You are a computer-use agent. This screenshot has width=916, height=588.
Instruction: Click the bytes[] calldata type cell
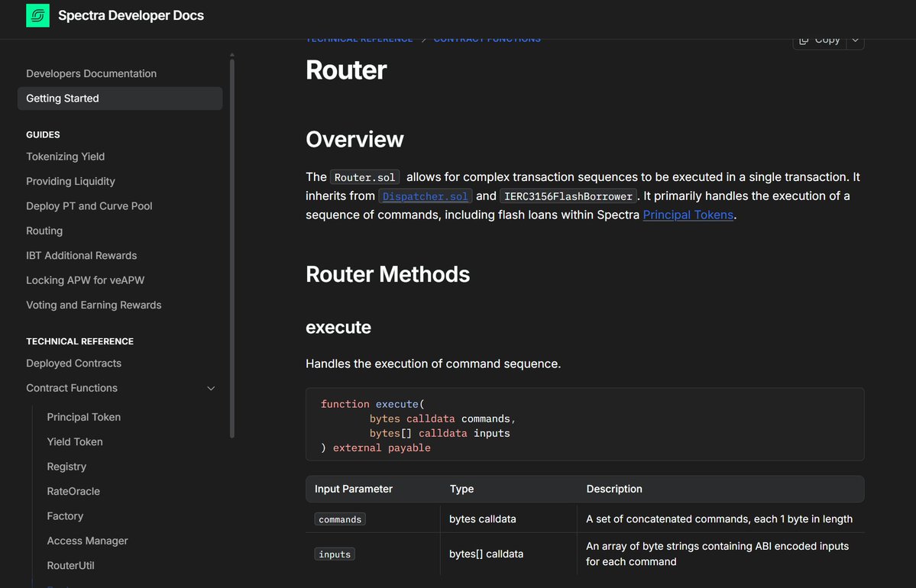click(486, 554)
